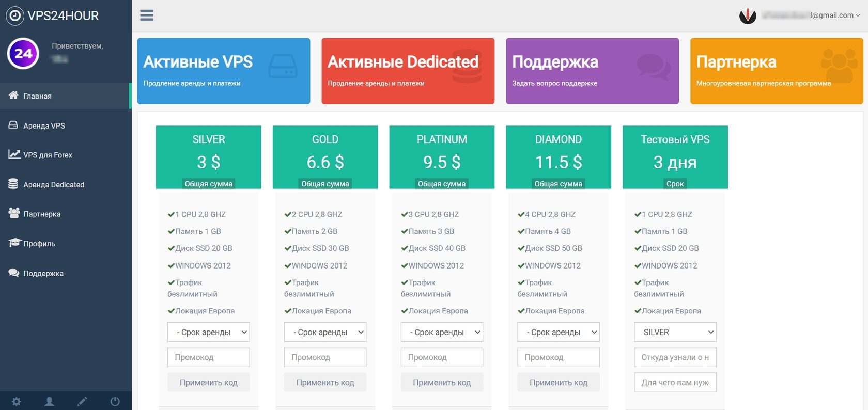The width and height of the screenshot is (868, 410).
Task: Open settings via bottom gear icon
Action: (x=17, y=401)
